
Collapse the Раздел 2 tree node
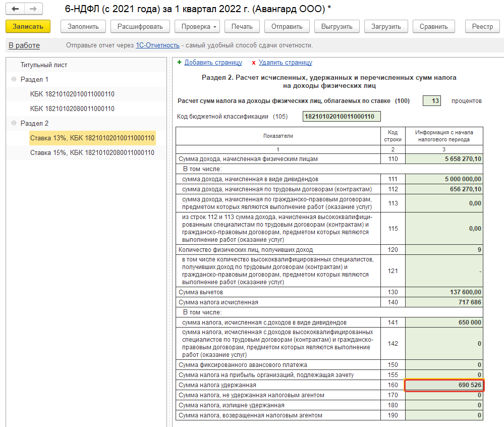tap(14, 124)
